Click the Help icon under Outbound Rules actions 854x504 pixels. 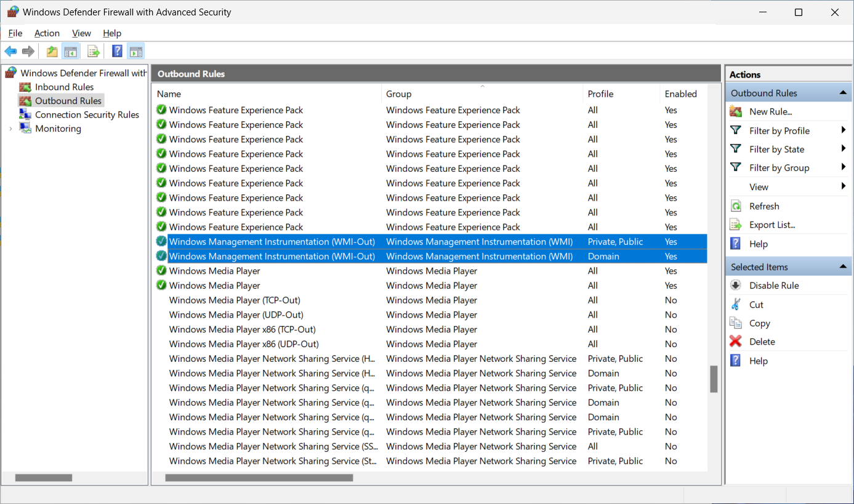[x=736, y=244]
